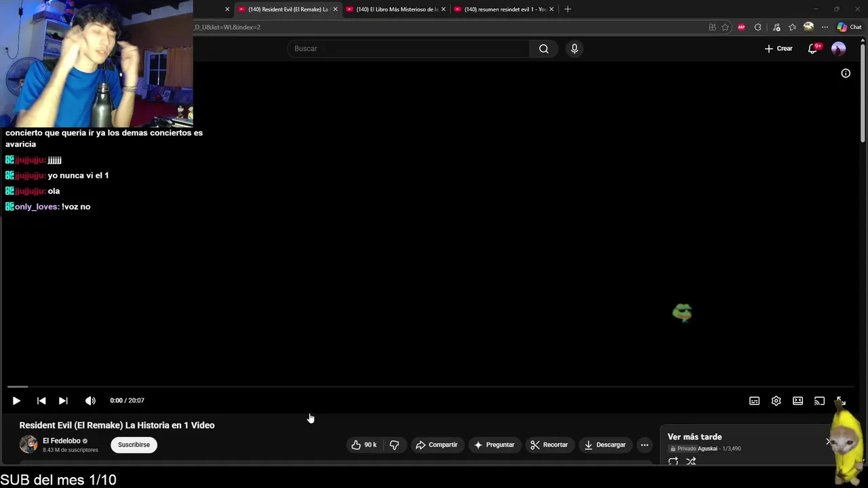Like the video with 90 k likes
The image size is (868, 488).
point(364,445)
